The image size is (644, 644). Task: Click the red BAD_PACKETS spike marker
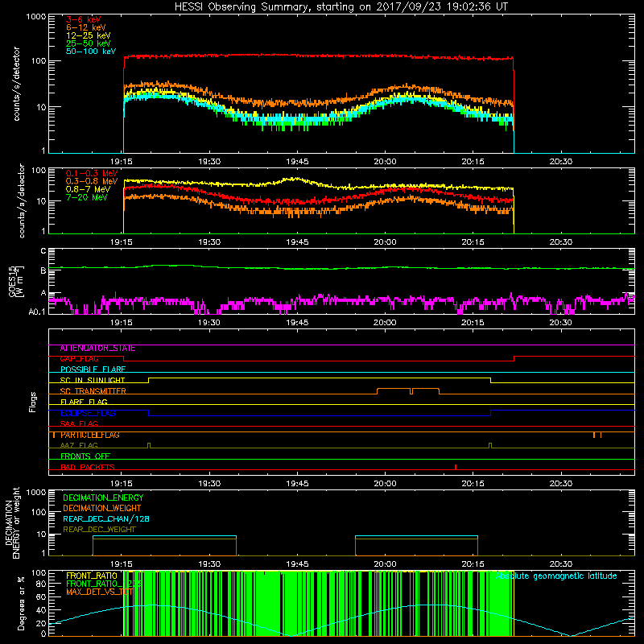(x=456, y=467)
